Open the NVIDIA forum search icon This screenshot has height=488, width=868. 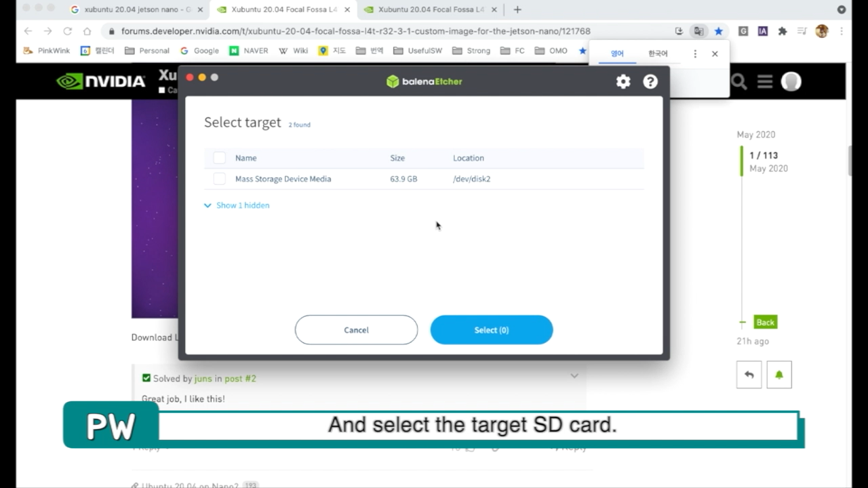(x=738, y=82)
